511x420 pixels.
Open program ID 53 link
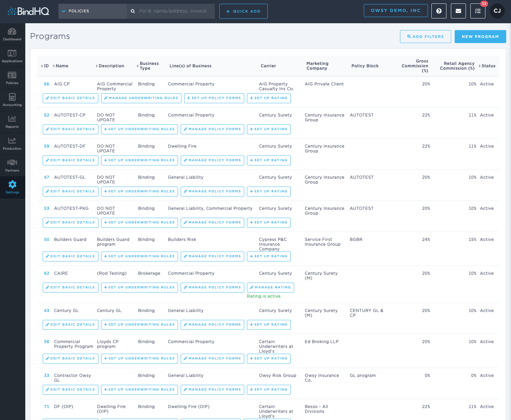(x=47, y=208)
